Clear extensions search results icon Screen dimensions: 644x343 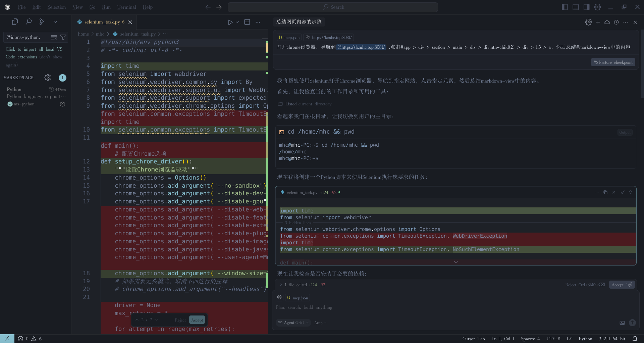(54, 37)
